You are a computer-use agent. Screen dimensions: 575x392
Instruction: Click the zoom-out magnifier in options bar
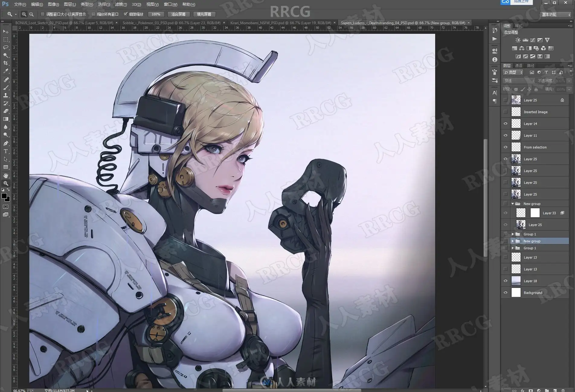coord(31,14)
